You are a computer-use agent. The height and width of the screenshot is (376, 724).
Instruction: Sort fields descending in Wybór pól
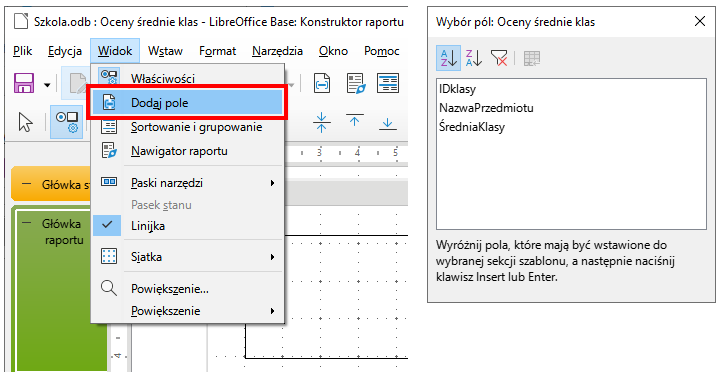[473, 58]
